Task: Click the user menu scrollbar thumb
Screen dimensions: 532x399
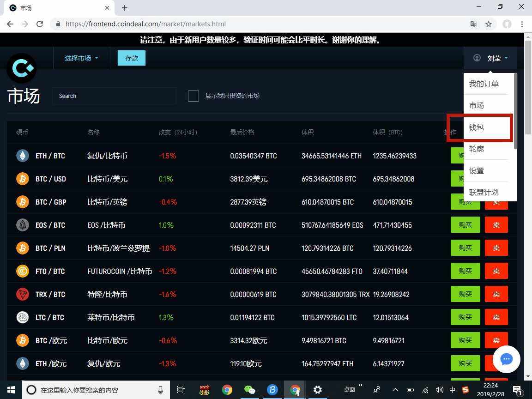Action: 515,111
